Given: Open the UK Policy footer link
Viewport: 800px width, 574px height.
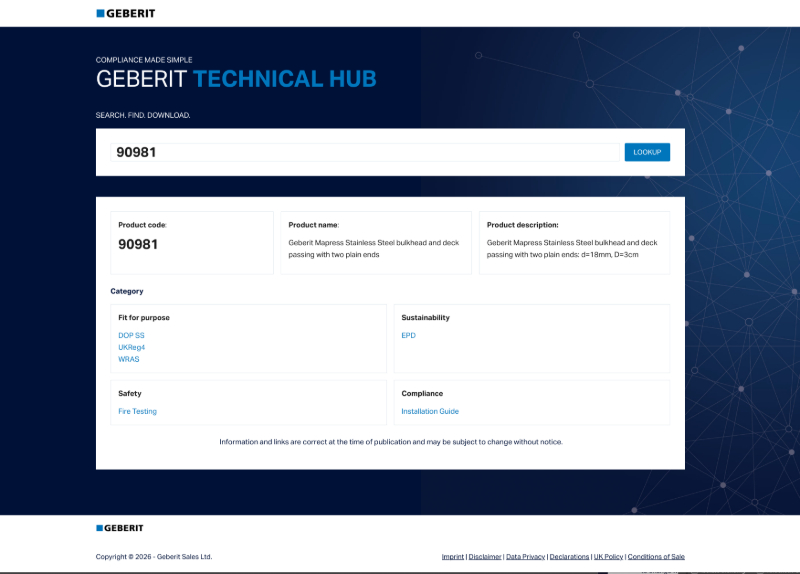Looking at the screenshot, I should point(608,557).
